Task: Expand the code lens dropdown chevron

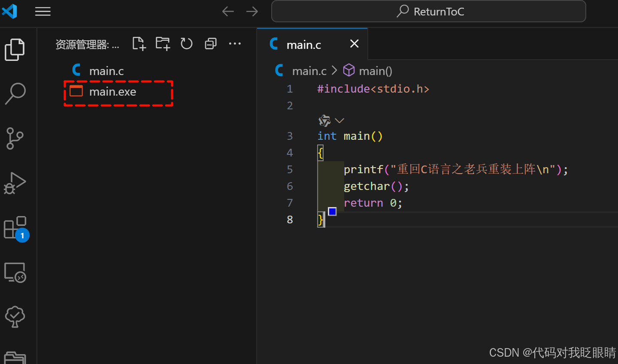Action: (339, 121)
